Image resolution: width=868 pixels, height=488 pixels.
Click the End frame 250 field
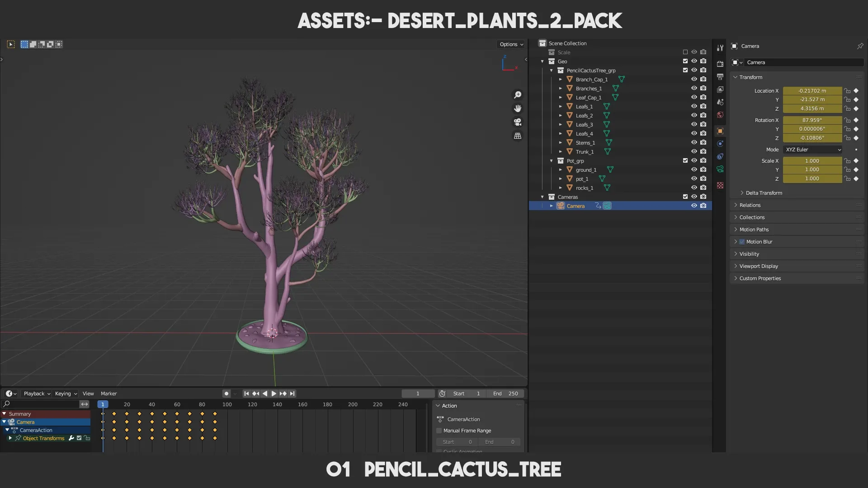coord(505,394)
